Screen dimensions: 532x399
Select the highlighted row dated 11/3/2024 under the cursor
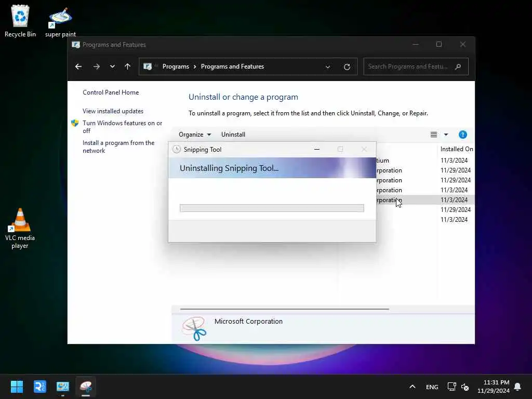pos(425,200)
